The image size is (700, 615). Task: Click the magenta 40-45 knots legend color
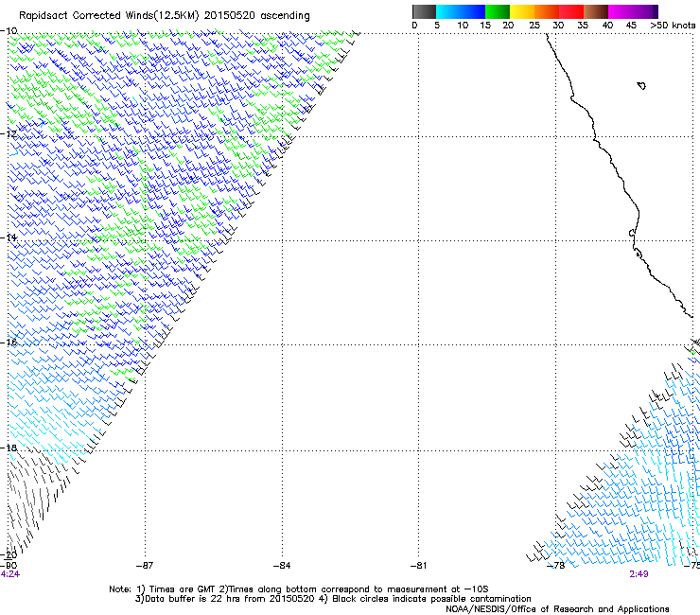point(621,11)
